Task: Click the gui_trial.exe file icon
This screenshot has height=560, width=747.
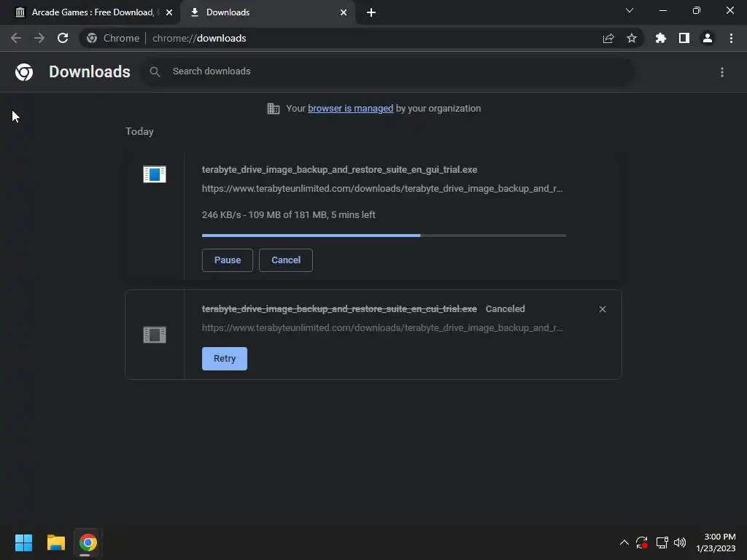Action: [x=155, y=174]
